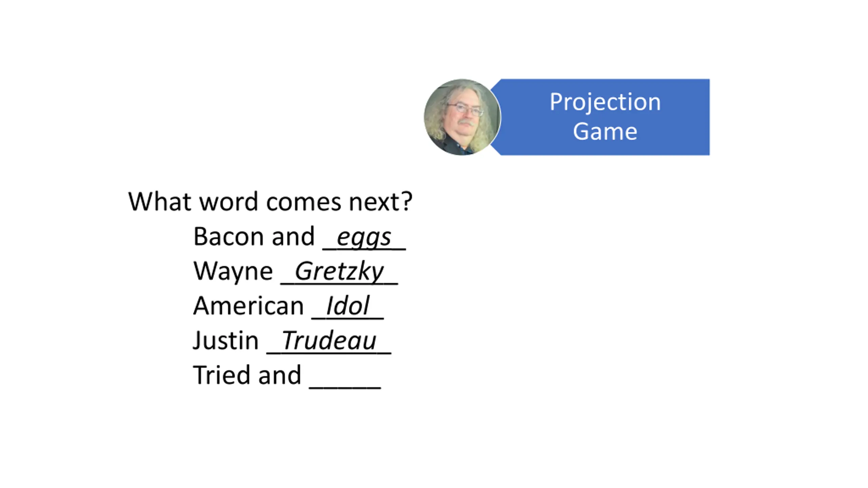Select the italic word Idol
The height and width of the screenshot is (488, 868).
tap(348, 306)
